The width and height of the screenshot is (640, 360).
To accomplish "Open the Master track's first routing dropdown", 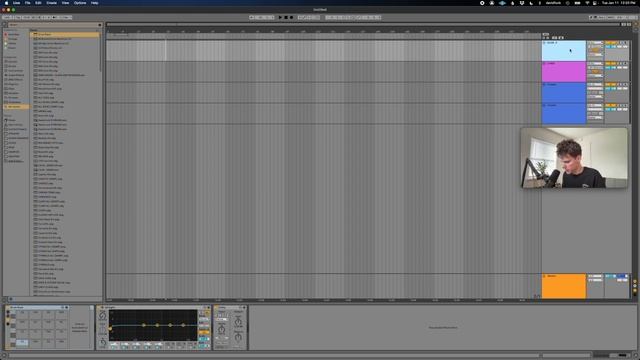I will tap(595, 276).
